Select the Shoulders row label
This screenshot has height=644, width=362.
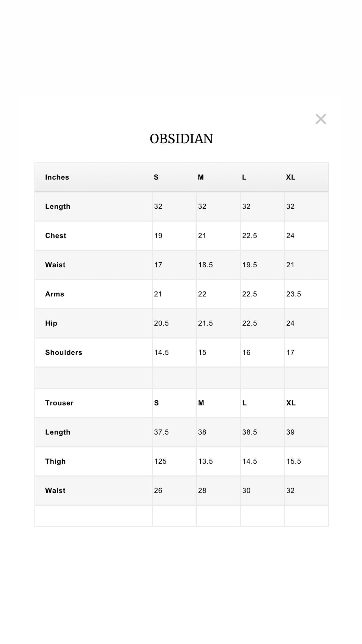pos(64,352)
